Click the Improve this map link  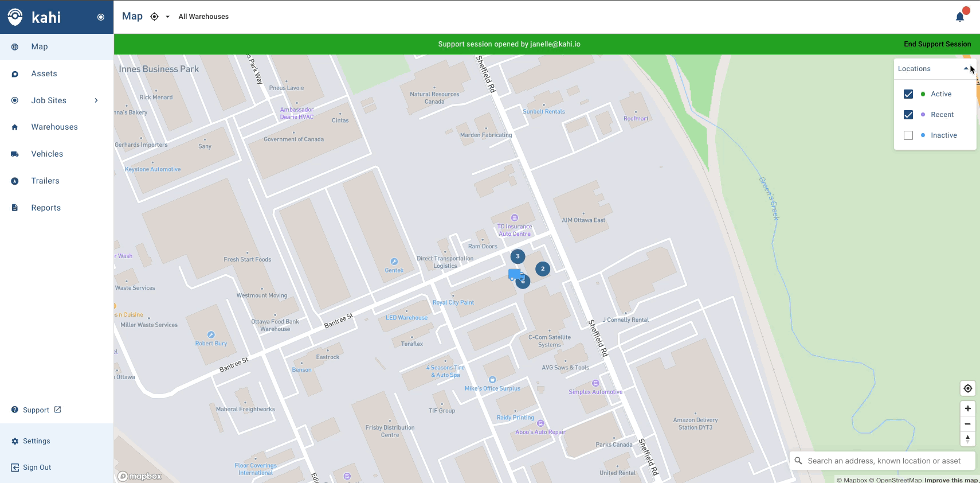click(x=951, y=480)
